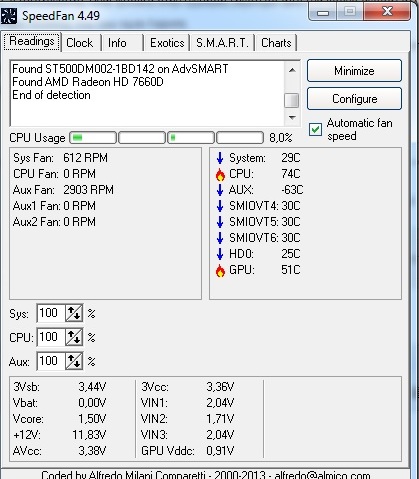Click the Vcore 1,50V voltage reading

(60, 419)
